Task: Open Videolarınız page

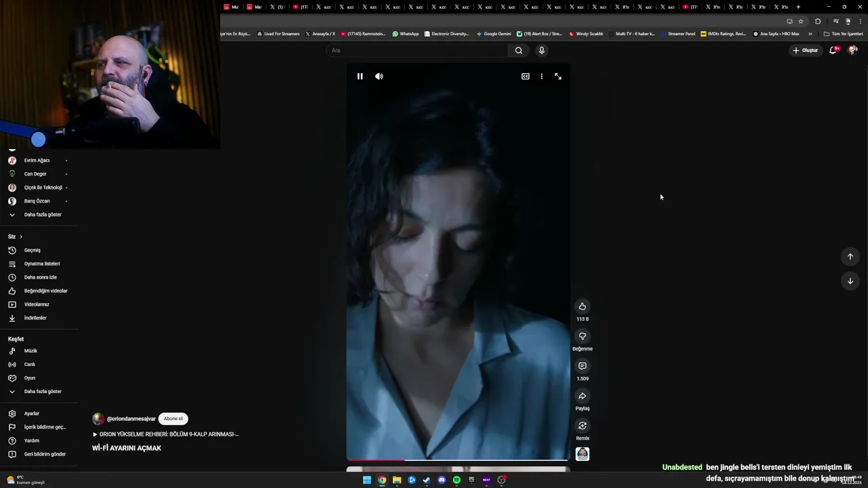Action: click(x=38, y=304)
